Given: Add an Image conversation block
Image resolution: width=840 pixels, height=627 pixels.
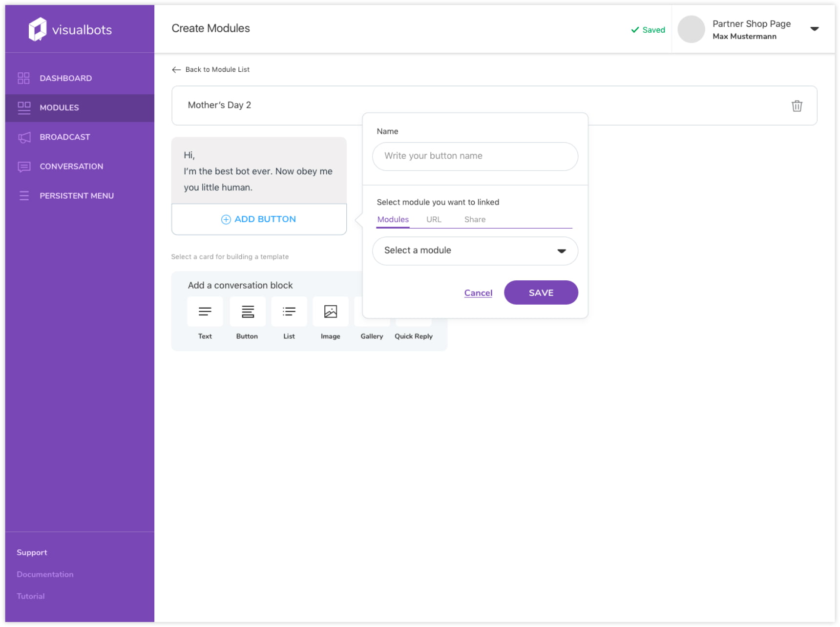Looking at the screenshot, I should click(x=331, y=312).
